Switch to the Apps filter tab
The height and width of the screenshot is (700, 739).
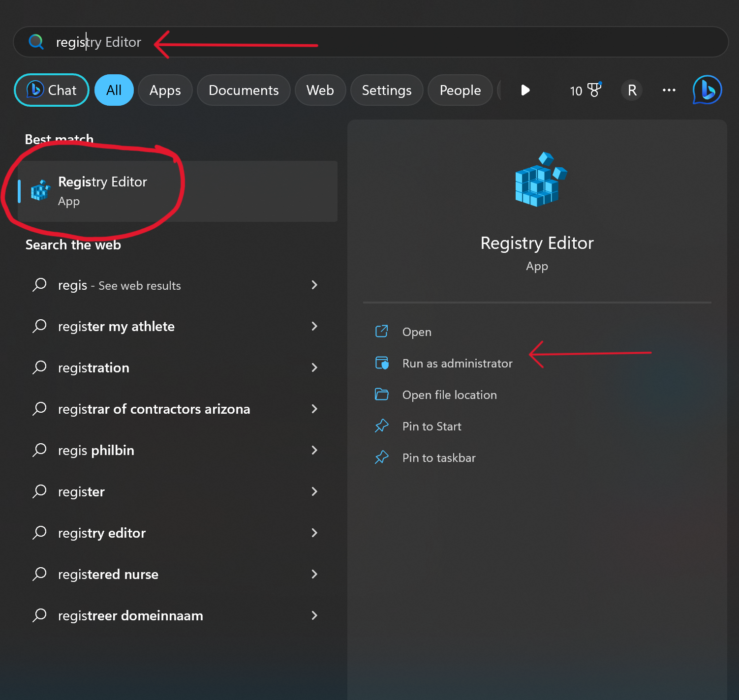point(165,90)
